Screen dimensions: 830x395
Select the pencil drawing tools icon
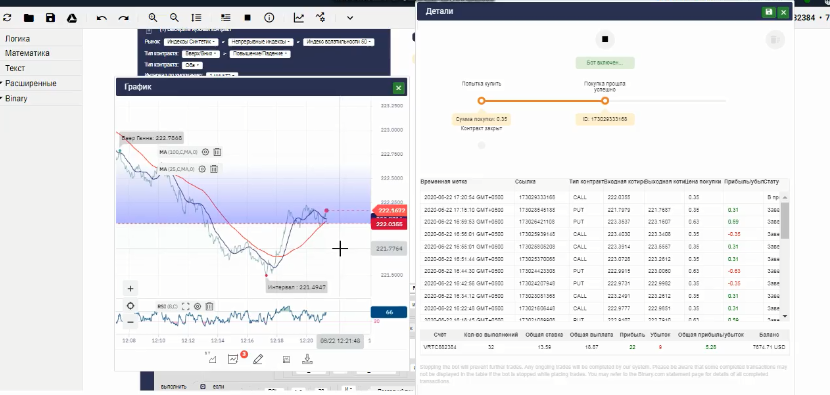[258, 359]
